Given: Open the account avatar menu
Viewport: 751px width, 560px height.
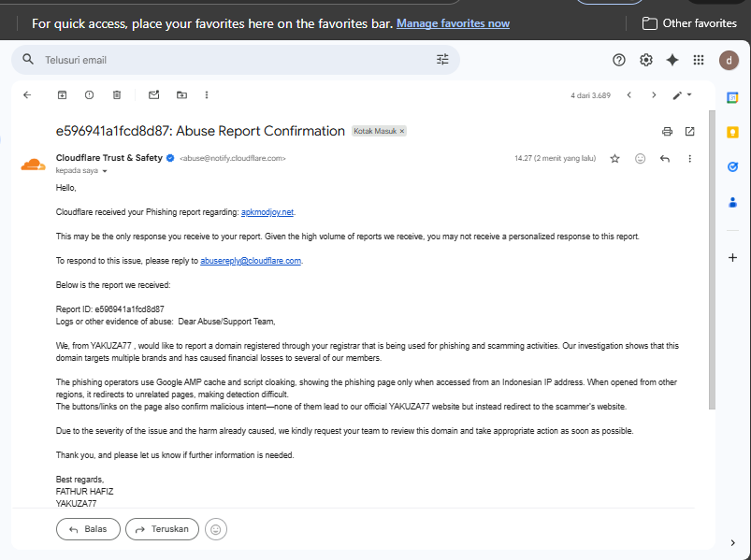Looking at the screenshot, I should click(x=729, y=61).
